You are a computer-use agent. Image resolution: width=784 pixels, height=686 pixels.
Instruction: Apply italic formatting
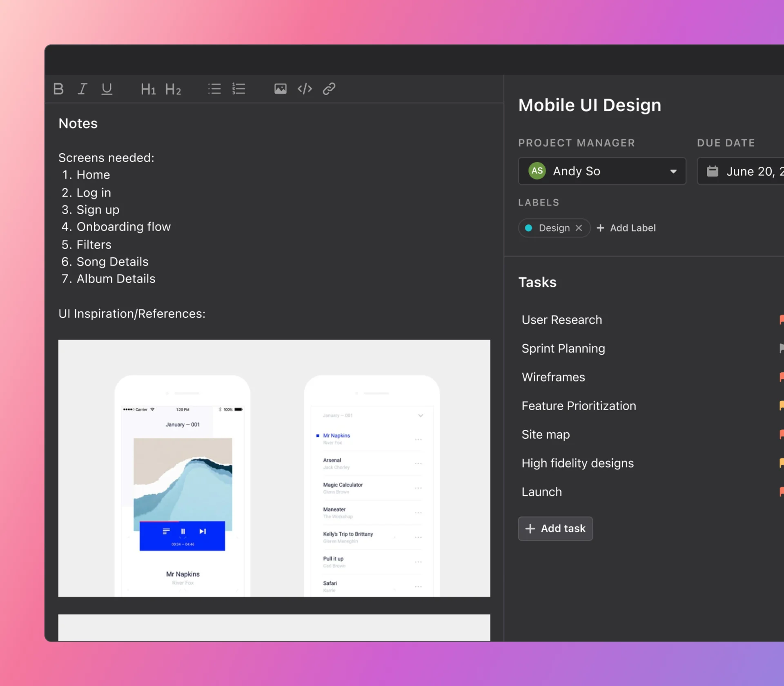82,89
